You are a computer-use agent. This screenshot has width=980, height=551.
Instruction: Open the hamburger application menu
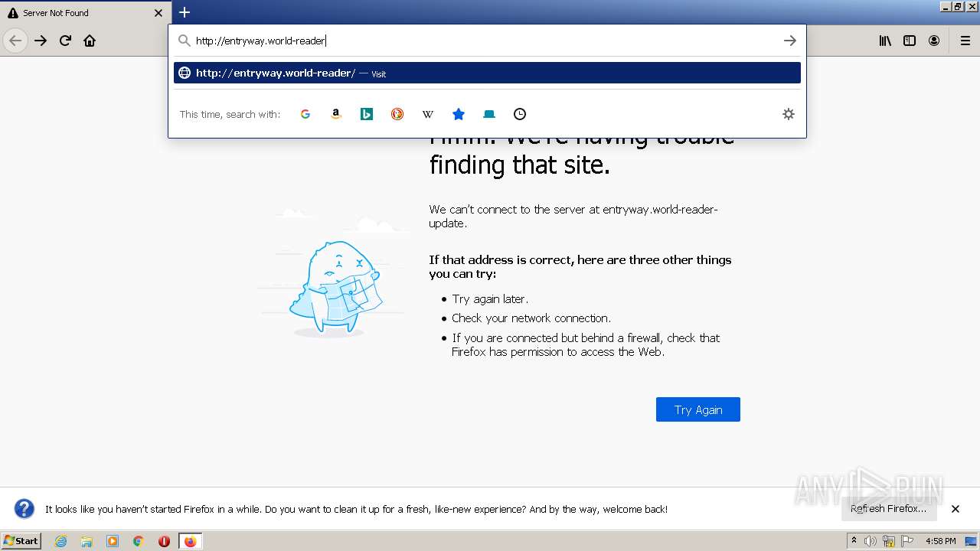(965, 41)
